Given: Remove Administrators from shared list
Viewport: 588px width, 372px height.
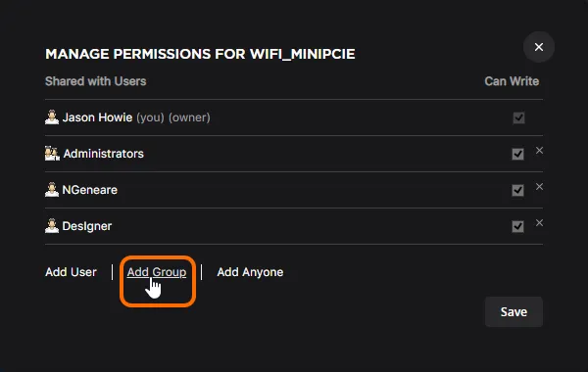Looking at the screenshot, I should coord(539,150).
